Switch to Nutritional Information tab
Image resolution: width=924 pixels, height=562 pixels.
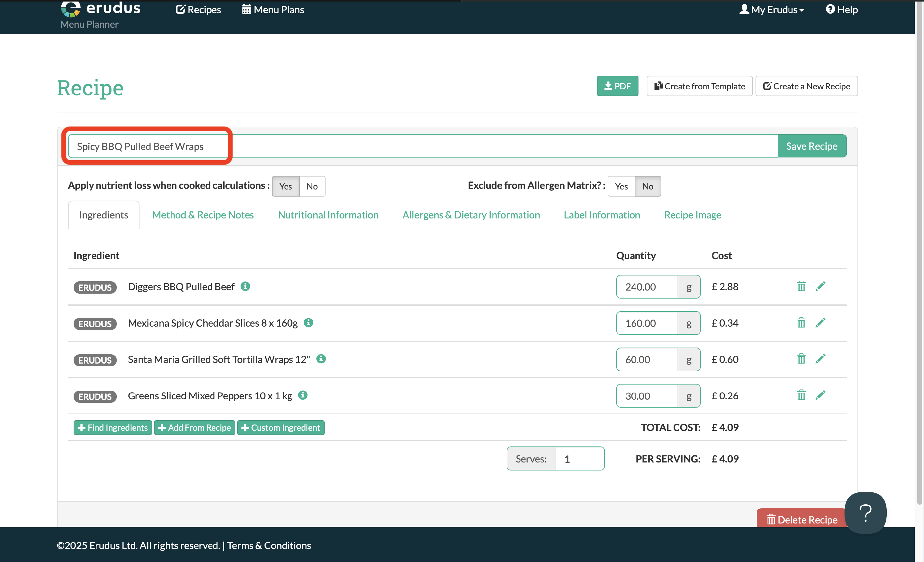point(328,215)
